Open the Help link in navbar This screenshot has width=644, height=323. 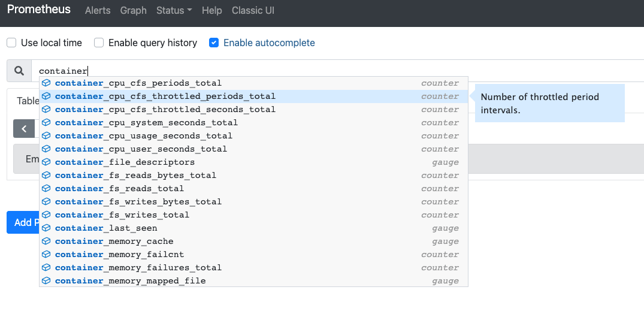point(212,11)
